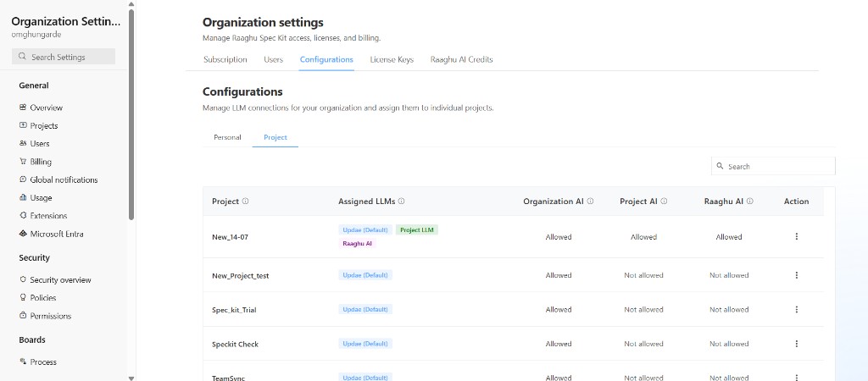868x381 pixels.
Task: Click the New_Project_test project name
Action: (240, 275)
